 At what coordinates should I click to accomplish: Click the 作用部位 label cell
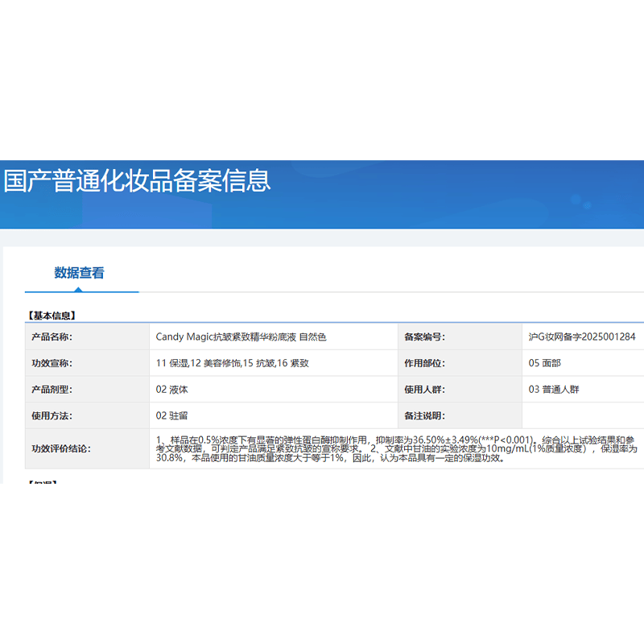click(x=460, y=363)
